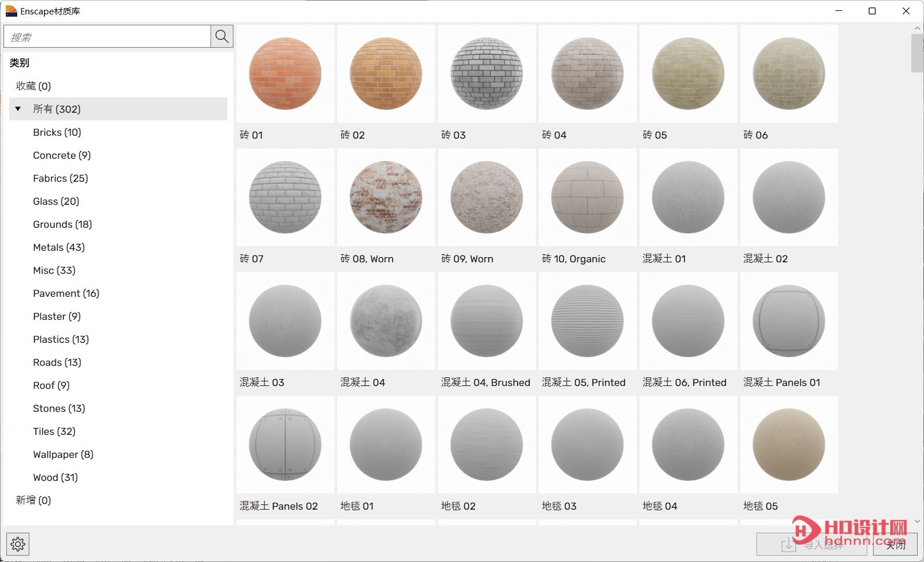The width and height of the screenshot is (924, 562).
Task: Select the 砖 01 material sphere
Action: (x=285, y=74)
